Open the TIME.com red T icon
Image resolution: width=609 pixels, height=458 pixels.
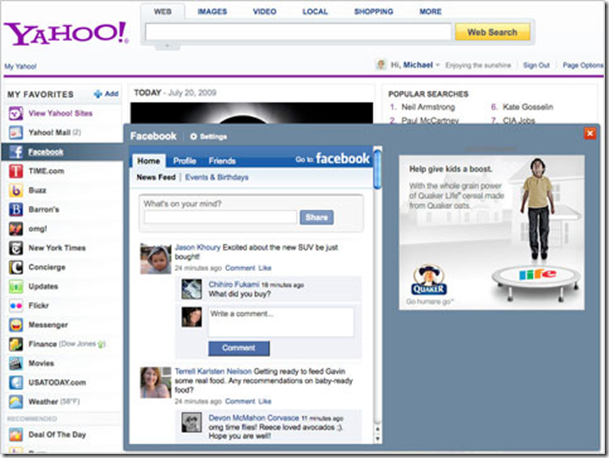pos(16,171)
